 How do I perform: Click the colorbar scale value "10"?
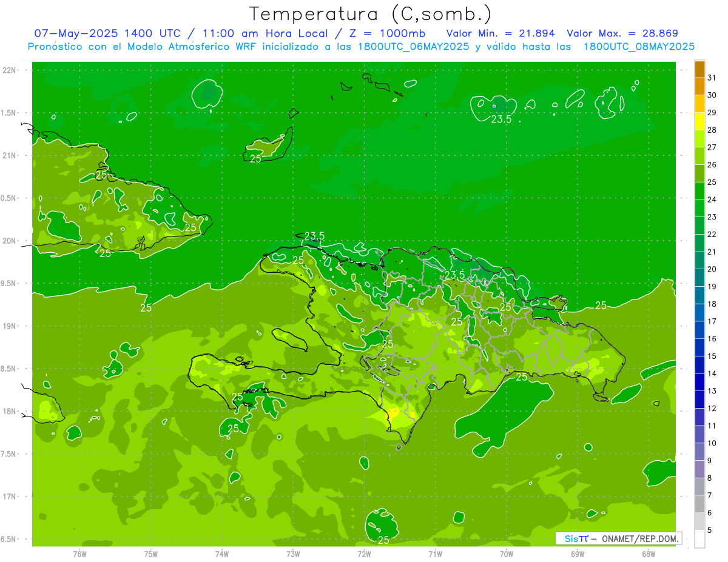coord(712,443)
